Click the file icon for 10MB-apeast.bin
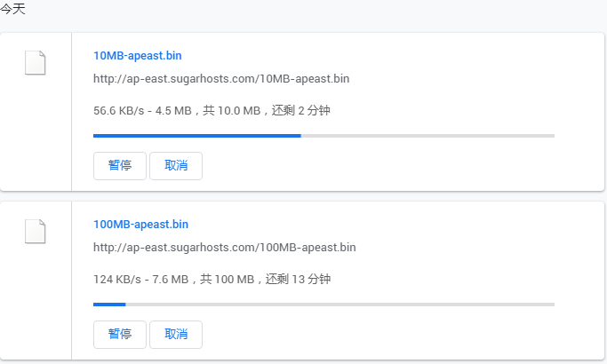The height and width of the screenshot is (364, 607). tap(35, 63)
